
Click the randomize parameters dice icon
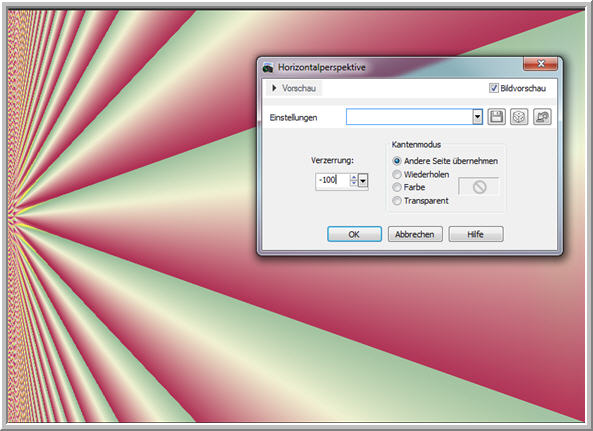point(519,117)
